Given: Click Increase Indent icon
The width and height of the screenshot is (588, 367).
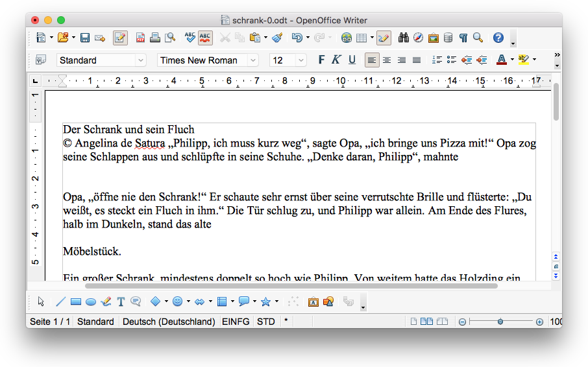Looking at the screenshot, I should point(482,60).
